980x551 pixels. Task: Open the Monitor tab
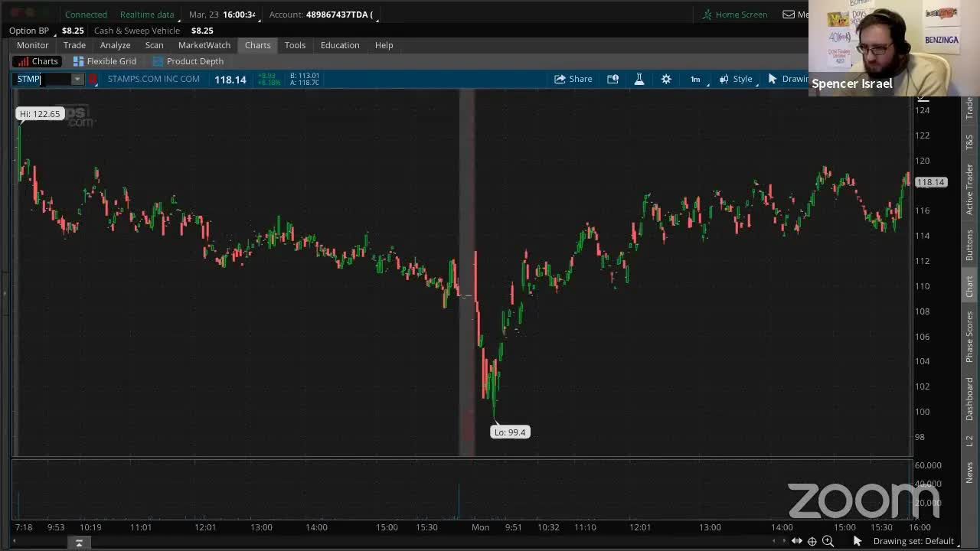coord(33,45)
